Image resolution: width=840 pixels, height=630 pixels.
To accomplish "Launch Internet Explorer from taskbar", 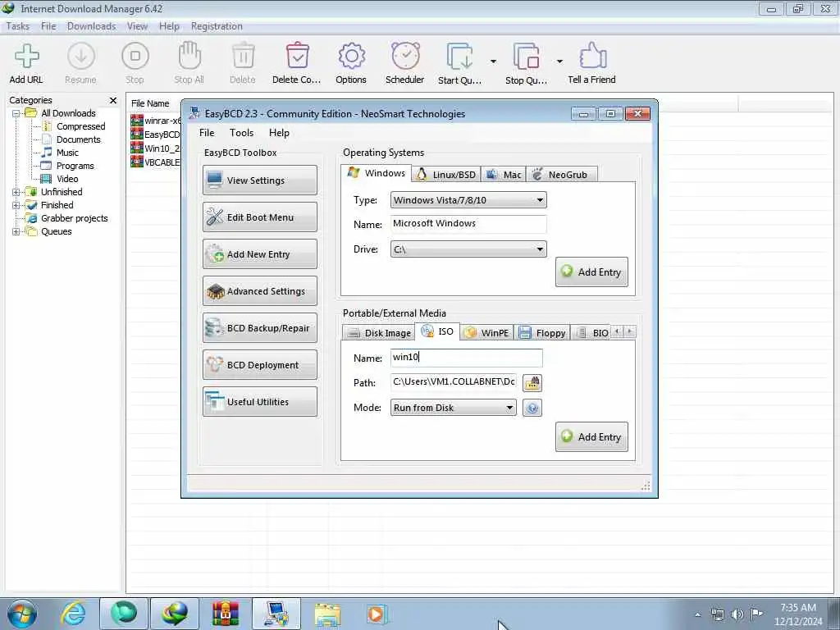I will [x=73, y=614].
